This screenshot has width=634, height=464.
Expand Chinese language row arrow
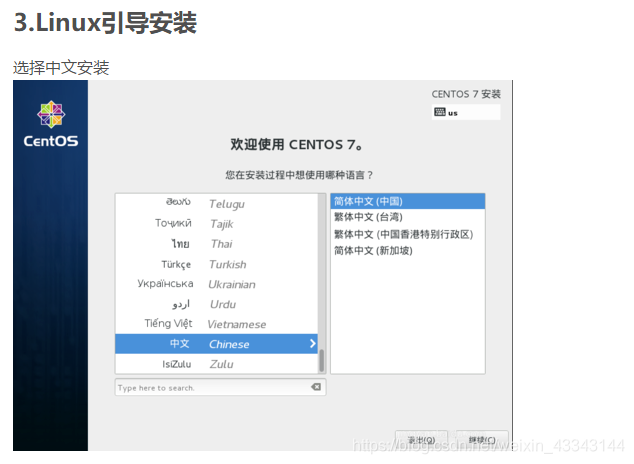tap(312, 344)
